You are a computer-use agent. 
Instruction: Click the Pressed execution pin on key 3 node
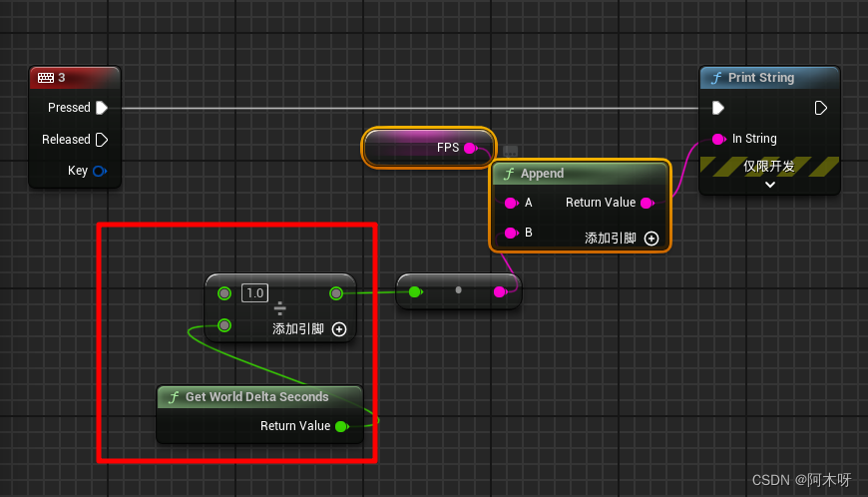102,108
